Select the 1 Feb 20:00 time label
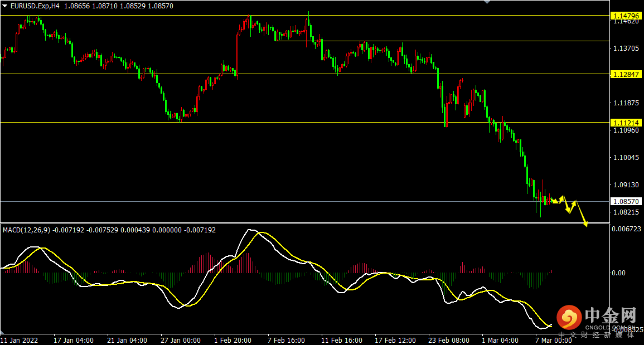 point(234,340)
